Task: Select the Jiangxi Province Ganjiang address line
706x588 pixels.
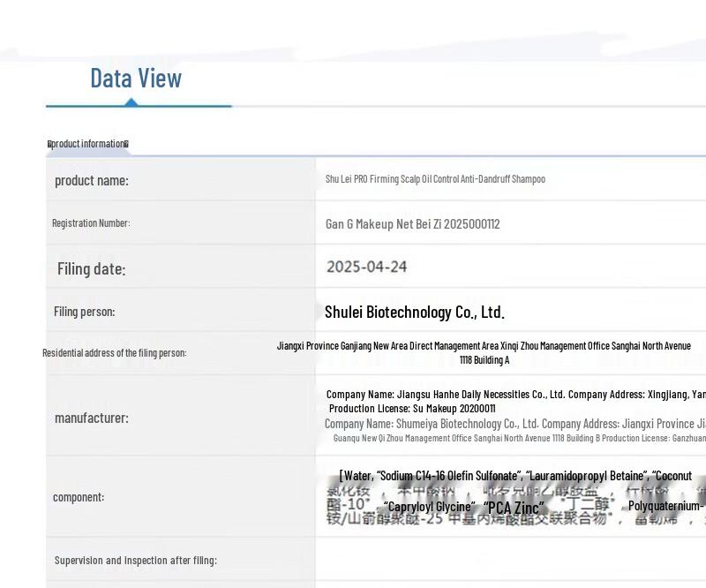Action: [x=484, y=345]
